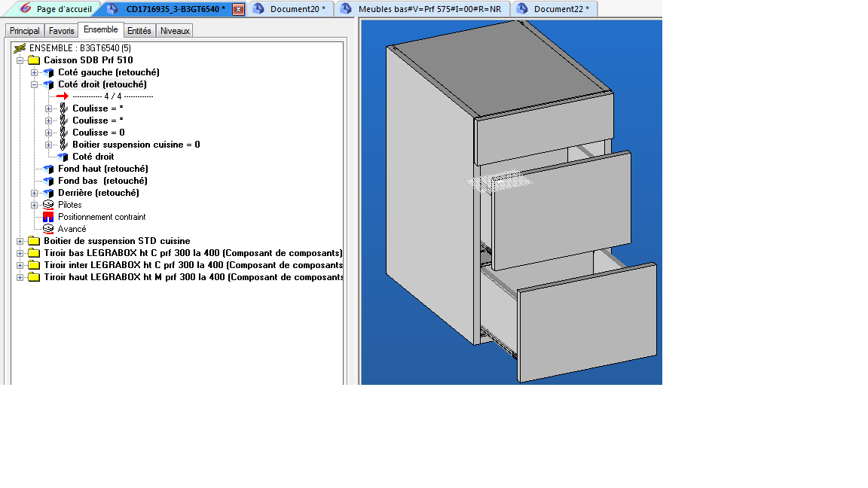Open the Meubles bas document tab

click(x=424, y=9)
